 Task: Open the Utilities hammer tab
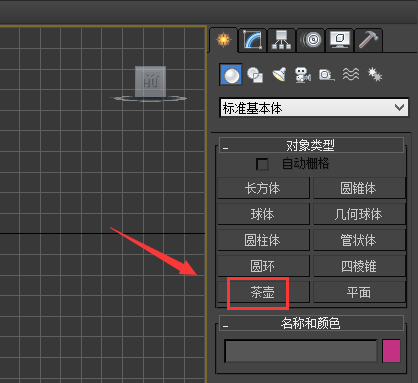coord(368,40)
